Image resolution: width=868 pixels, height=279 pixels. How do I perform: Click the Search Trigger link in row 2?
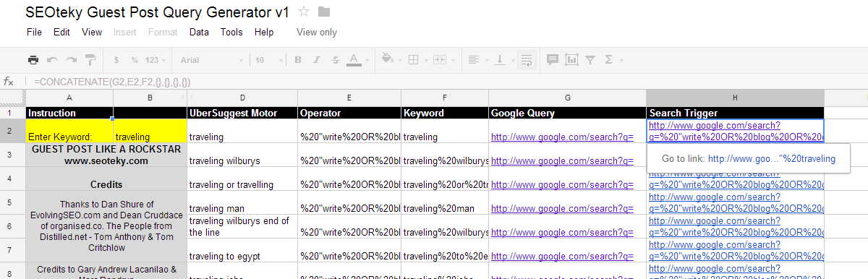pyautogui.click(x=735, y=131)
